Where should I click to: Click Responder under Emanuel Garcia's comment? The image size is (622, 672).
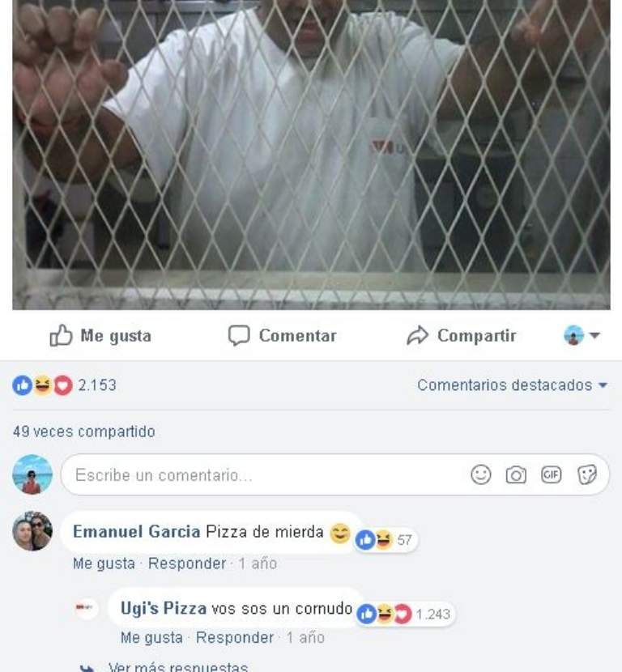(187, 564)
